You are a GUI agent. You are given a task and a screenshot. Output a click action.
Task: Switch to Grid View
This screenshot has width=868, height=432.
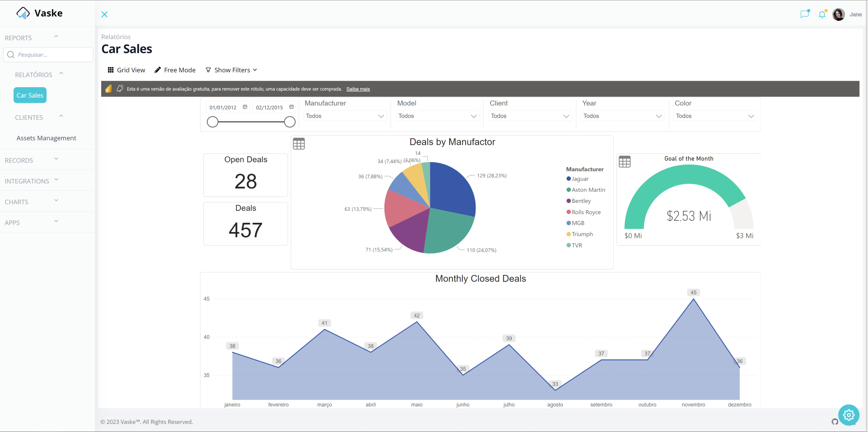126,70
